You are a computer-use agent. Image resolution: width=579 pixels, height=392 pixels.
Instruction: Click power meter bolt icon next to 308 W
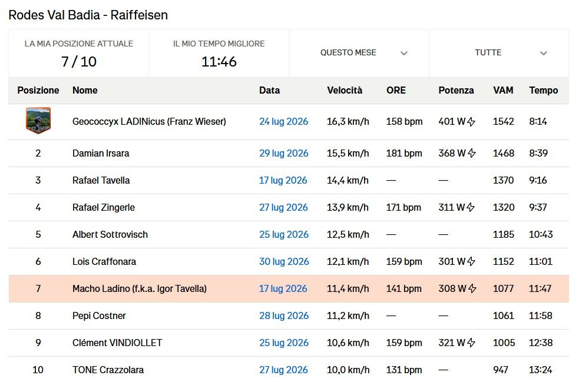click(x=472, y=288)
